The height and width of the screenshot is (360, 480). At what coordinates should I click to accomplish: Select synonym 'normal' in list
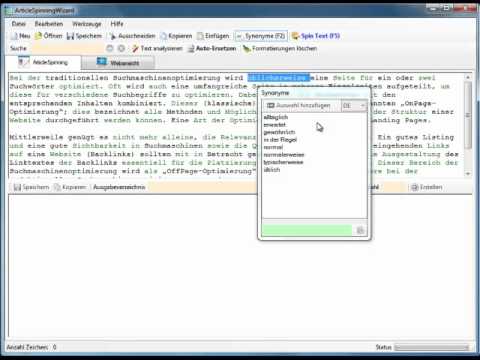[273, 147]
